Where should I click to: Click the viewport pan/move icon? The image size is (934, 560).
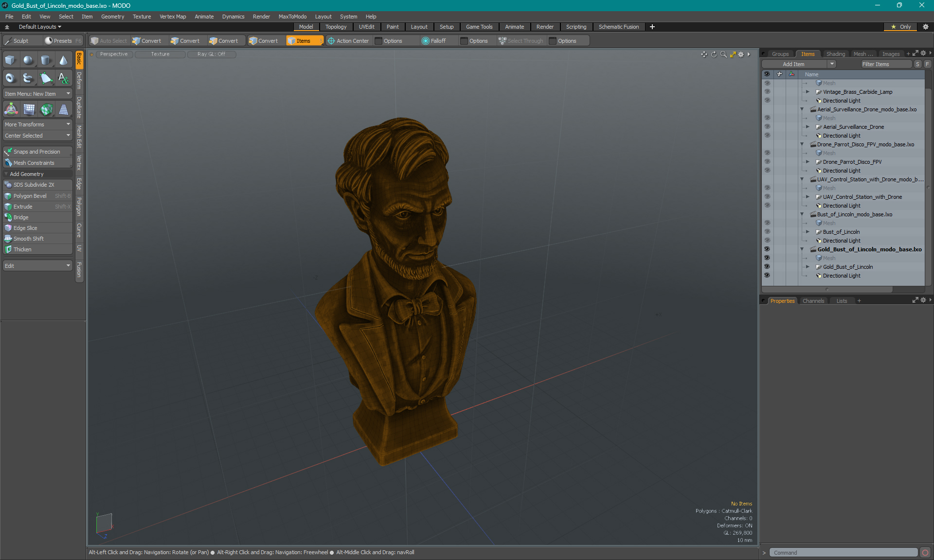click(x=704, y=54)
